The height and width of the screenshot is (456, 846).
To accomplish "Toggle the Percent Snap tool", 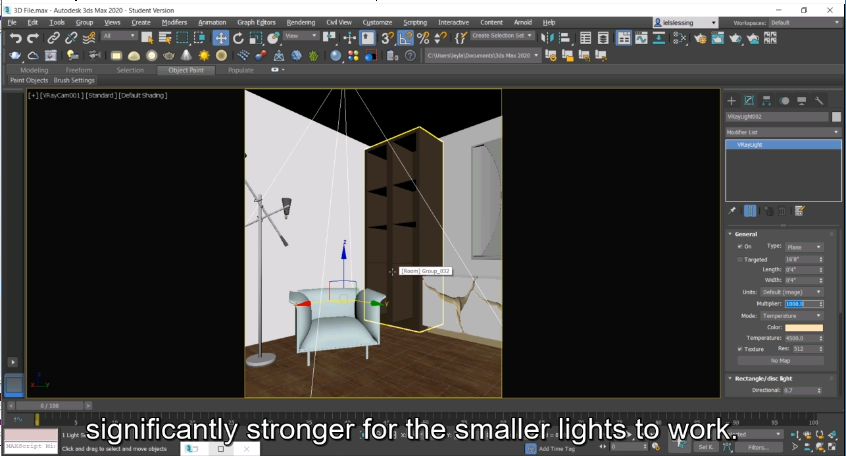I will coord(423,38).
